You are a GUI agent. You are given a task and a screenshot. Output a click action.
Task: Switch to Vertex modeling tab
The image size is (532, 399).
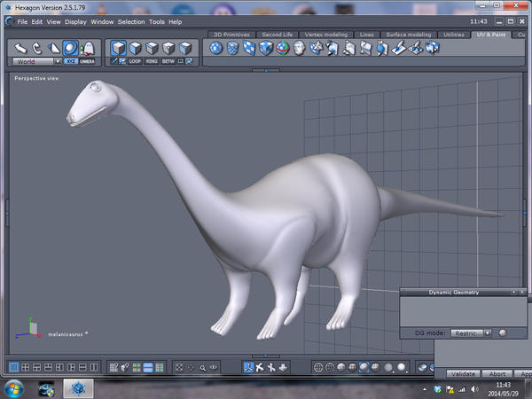pyautogui.click(x=325, y=35)
